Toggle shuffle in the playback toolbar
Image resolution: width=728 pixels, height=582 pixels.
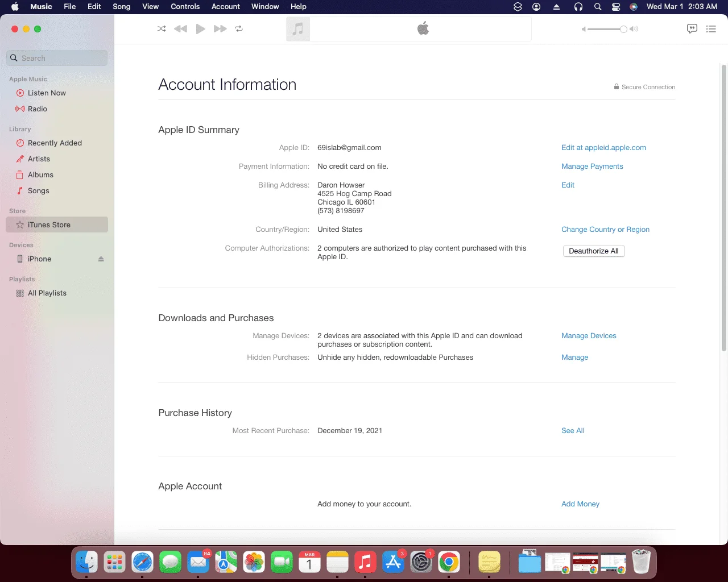(x=162, y=28)
